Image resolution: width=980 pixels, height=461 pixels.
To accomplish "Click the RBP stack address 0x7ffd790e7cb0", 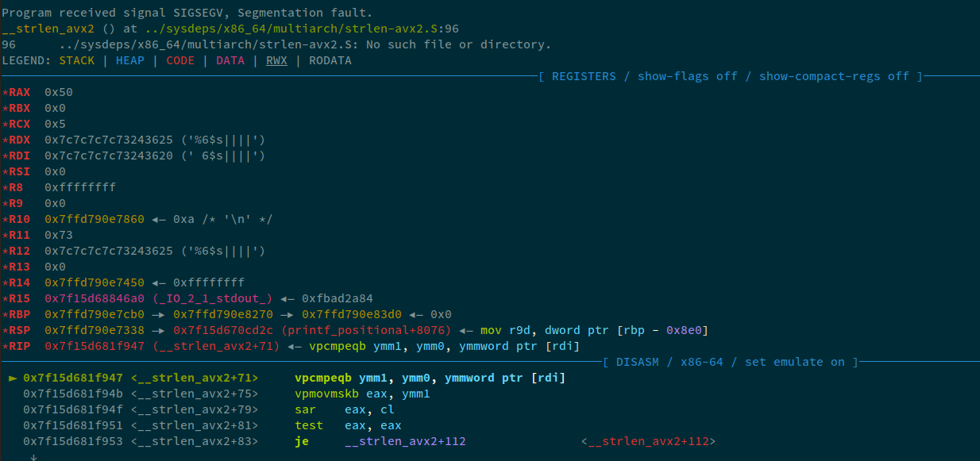I will [x=95, y=314].
